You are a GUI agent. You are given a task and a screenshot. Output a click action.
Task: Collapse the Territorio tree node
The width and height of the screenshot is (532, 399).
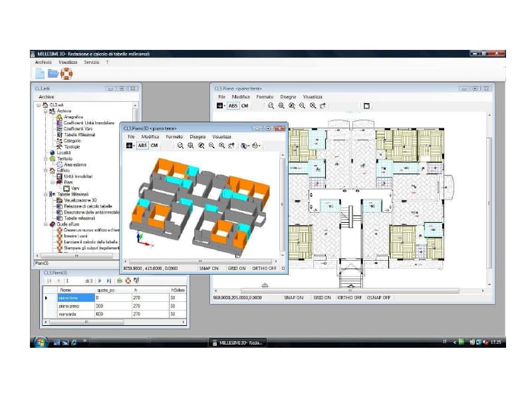tap(45, 158)
